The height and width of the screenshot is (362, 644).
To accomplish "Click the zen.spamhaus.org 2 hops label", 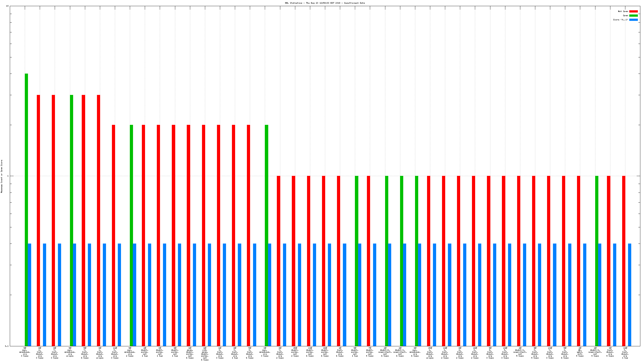I will point(130,352).
